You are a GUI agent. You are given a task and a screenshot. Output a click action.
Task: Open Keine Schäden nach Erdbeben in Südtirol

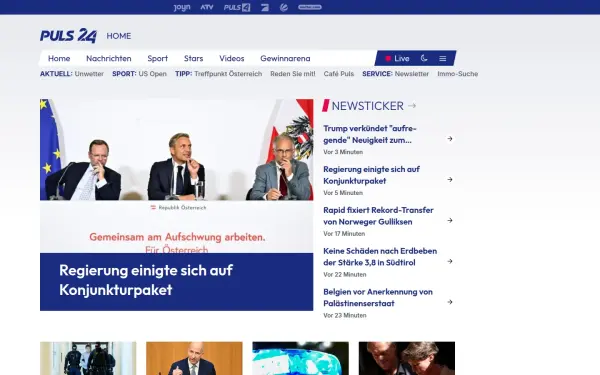380,257
